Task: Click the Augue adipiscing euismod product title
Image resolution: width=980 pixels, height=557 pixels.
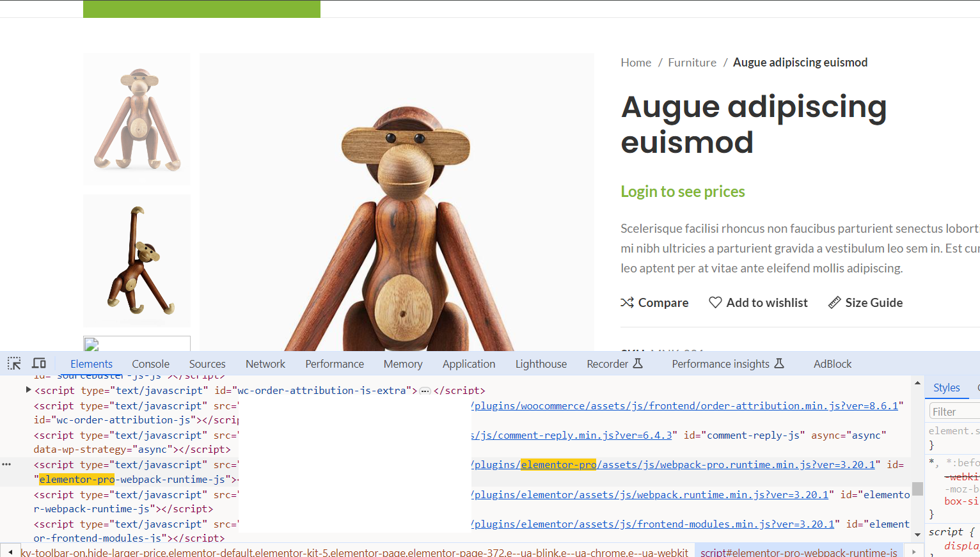Action: 754,124
